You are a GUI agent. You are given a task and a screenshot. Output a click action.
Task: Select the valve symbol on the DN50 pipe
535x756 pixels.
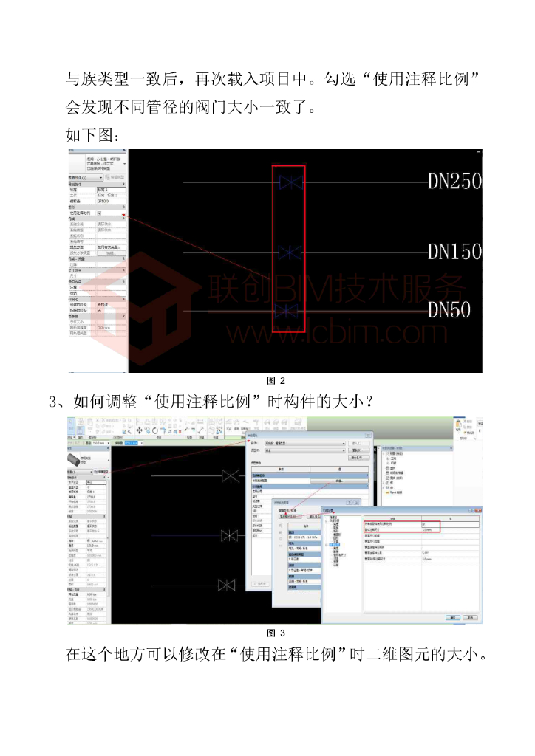click(x=287, y=311)
